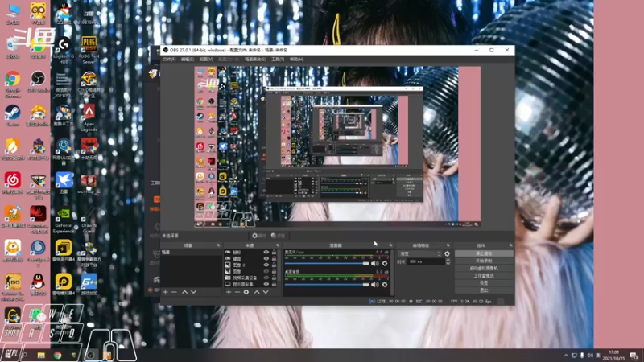Click the 设置 button in the Controls dock
The height and width of the screenshot is (362, 644).
[x=484, y=283]
